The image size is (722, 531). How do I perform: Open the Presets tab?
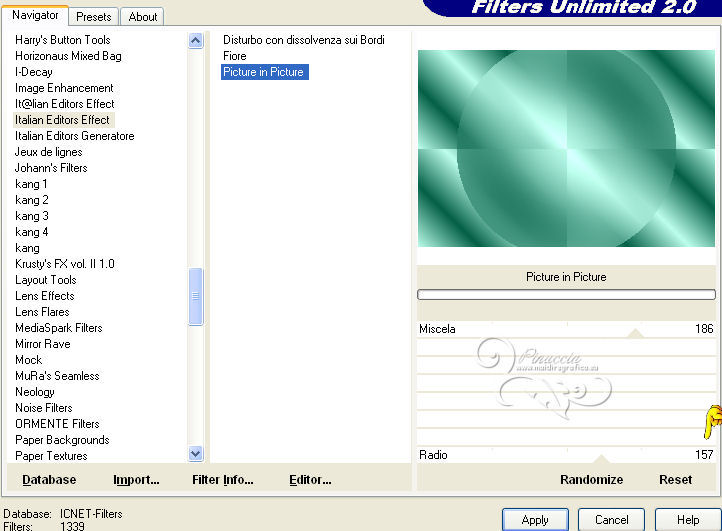pos(93,17)
